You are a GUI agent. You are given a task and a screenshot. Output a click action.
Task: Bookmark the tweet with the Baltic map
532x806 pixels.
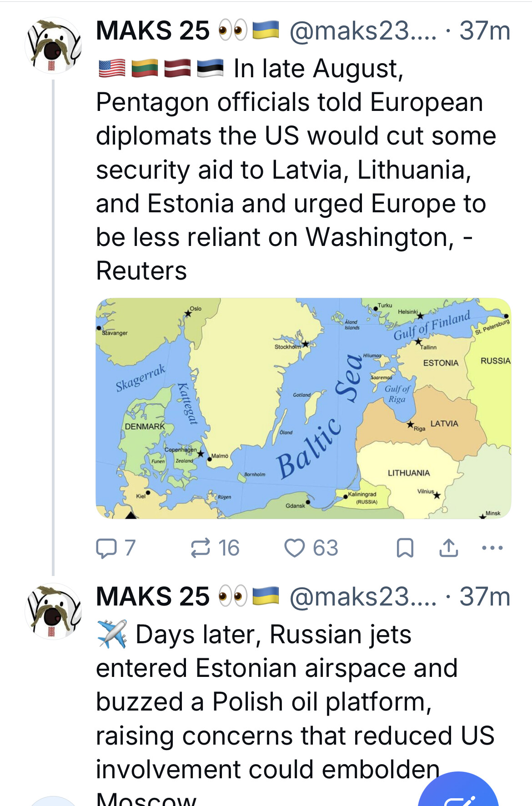(x=405, y=548)
